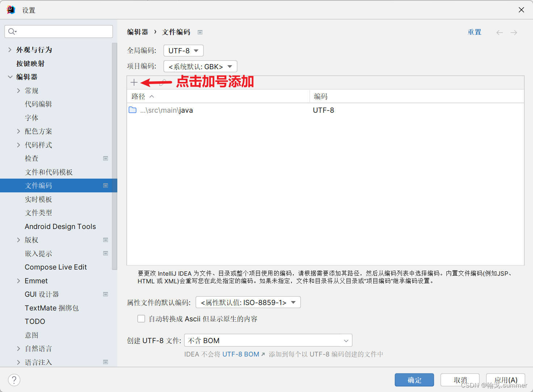Click the forward navigation arrow at top right
Screen dimensions: 533x392
point(513,32)
